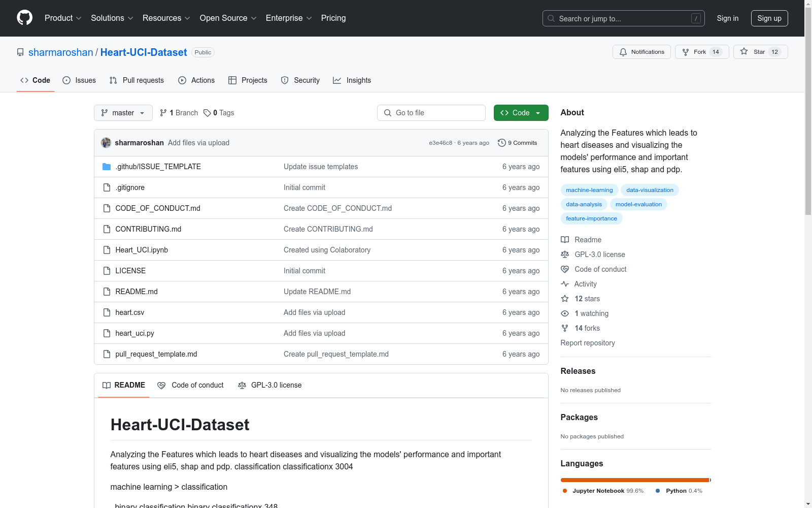Expand the Open Source menu
The height and width of the screenshot is (508, 812).
point(228,18)
